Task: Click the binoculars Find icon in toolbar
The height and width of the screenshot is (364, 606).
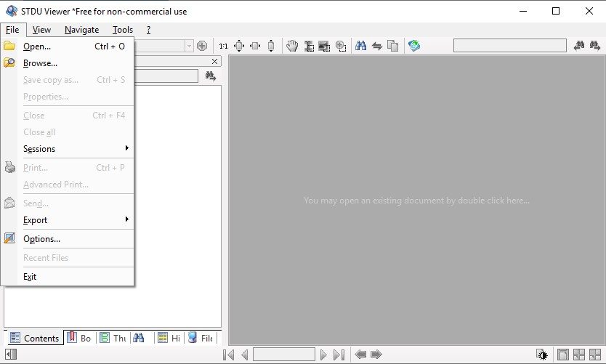Action: click(x=360, y=46)
